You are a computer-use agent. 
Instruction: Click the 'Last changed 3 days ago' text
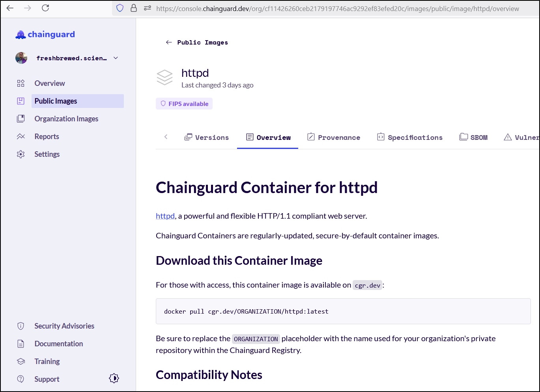pos(217,85)
